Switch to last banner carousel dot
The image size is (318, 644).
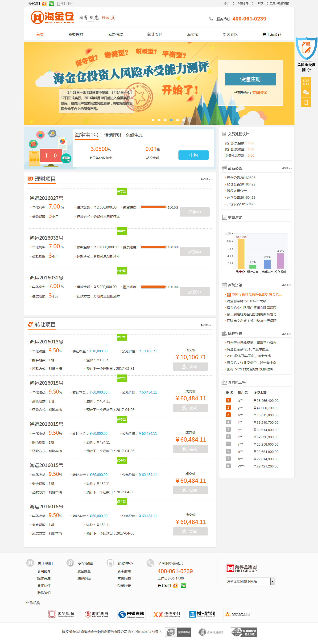184,120
